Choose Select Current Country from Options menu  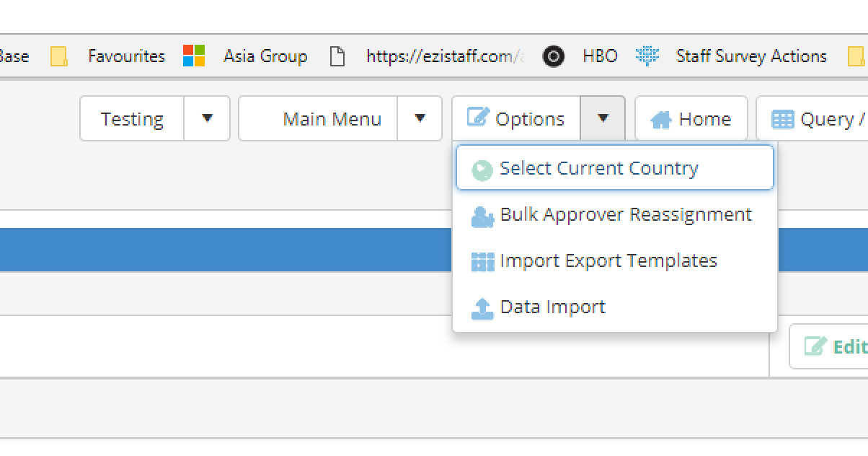(615, 168)
